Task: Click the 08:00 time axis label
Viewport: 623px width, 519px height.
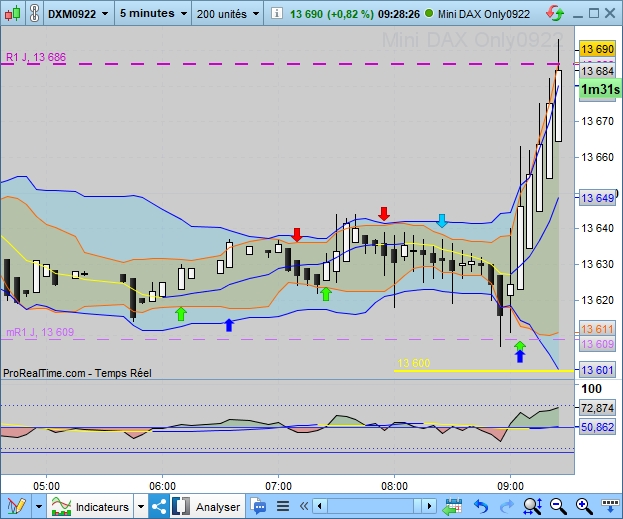Action: (x=394, y=486)
